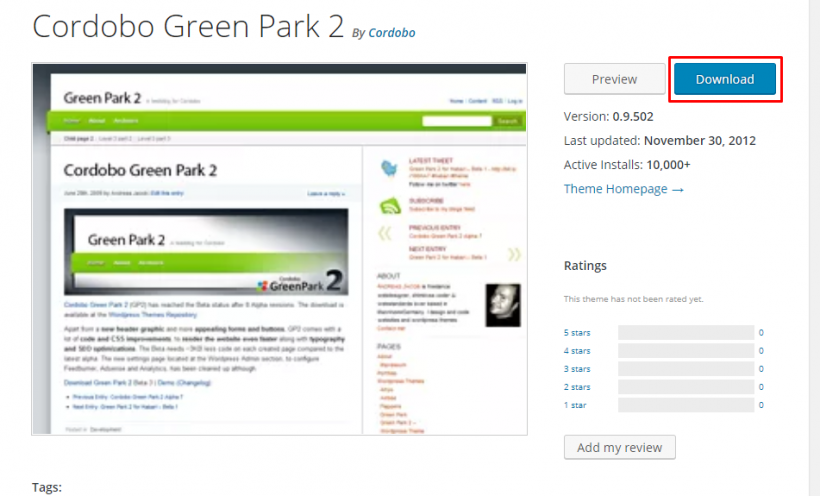Image resolution: width=820 pixels, height=496 pixels.
Task: Click the zero count beside 2 stars
Action: click(761, 387)
